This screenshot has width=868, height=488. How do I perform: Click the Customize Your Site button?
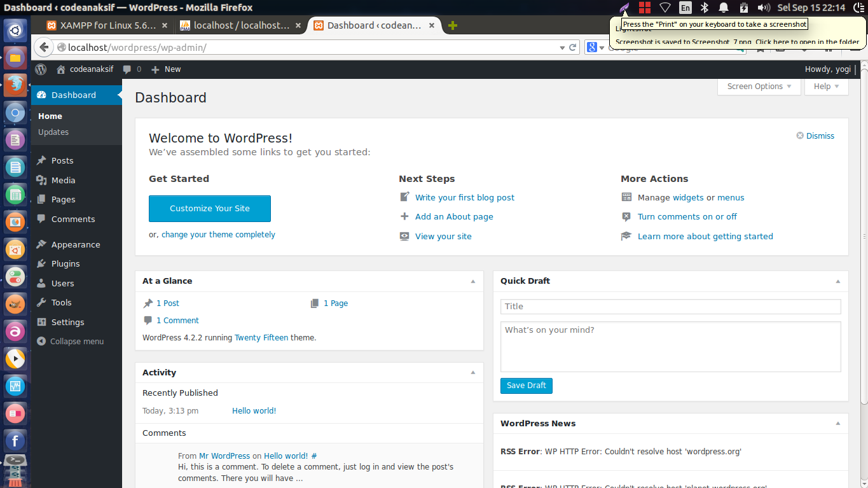209,208
